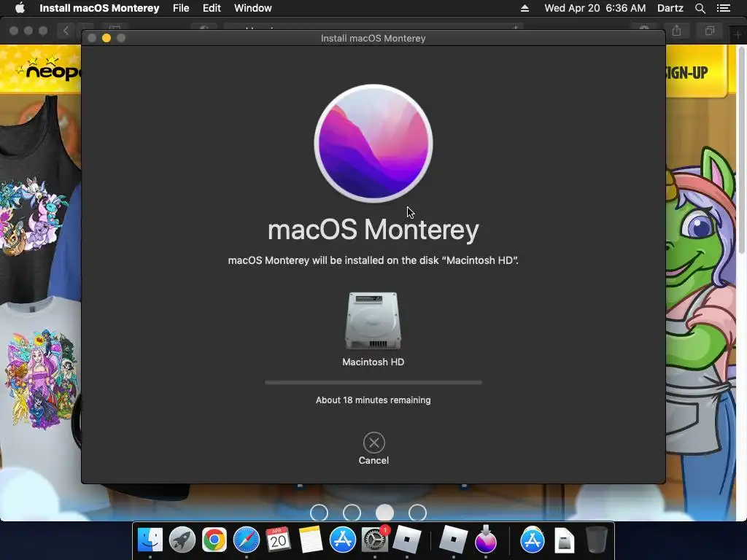Open App Store icon beside Notes in Dock
Viewport: 747px width, 560px height.
coord(343,540)
